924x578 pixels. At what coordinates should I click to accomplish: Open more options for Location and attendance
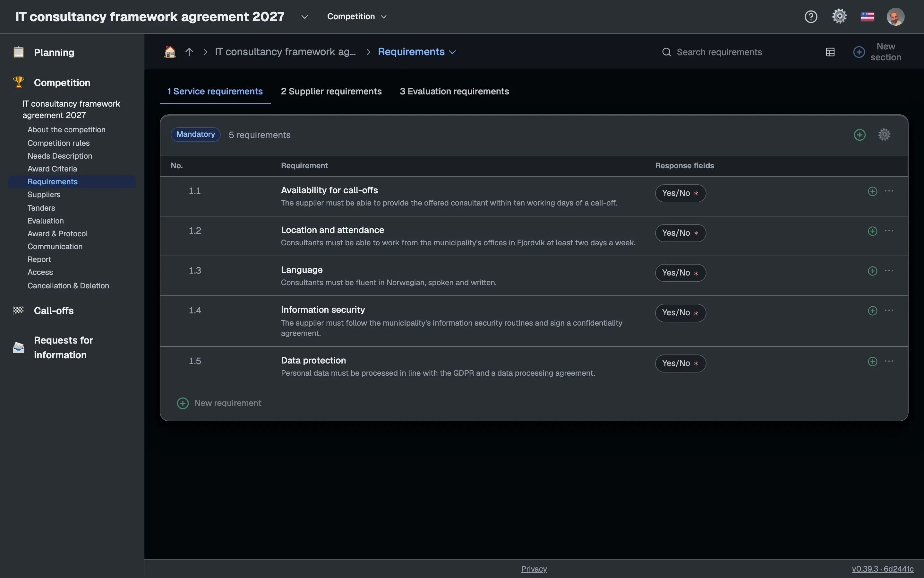coord(889,231)
